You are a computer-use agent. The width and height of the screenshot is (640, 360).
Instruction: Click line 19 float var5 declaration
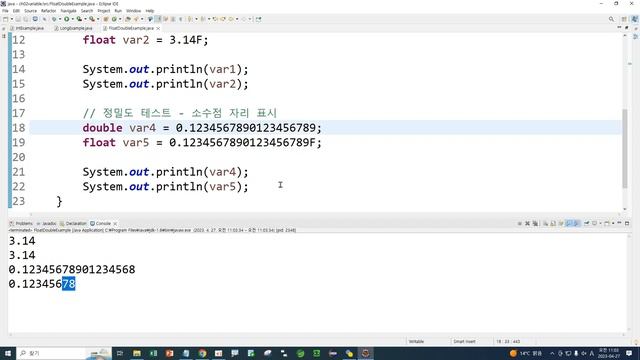tap(202, 142)
